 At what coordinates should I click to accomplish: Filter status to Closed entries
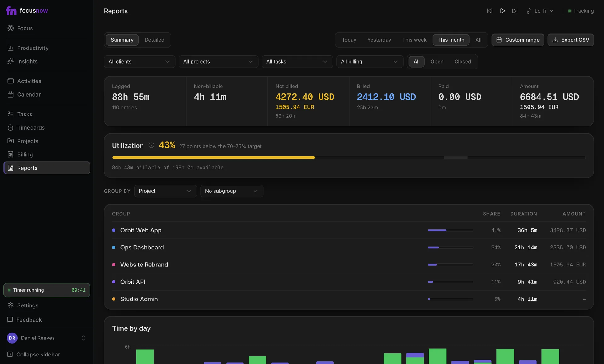coord(462,61)
